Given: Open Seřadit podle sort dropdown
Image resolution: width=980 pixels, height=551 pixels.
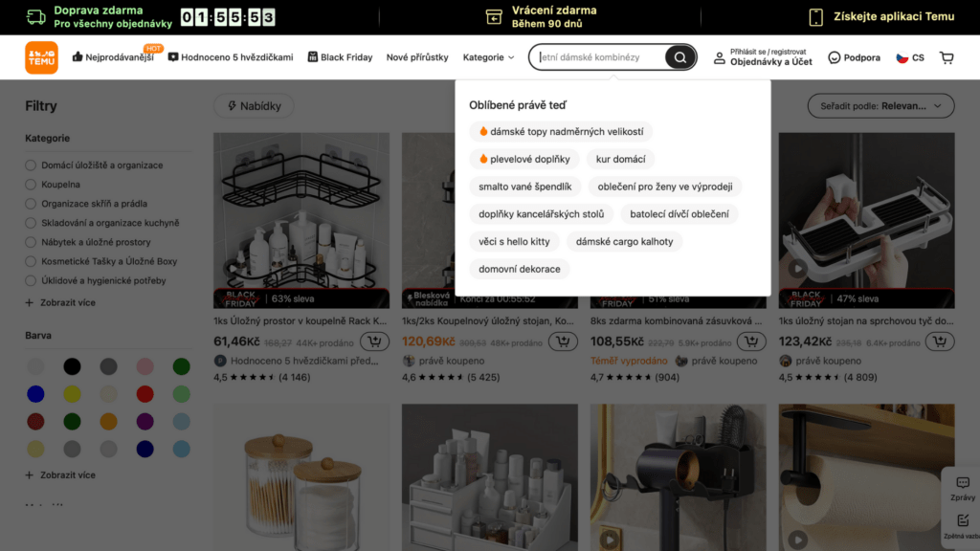Looking at the screenshot, I should 880,105.
